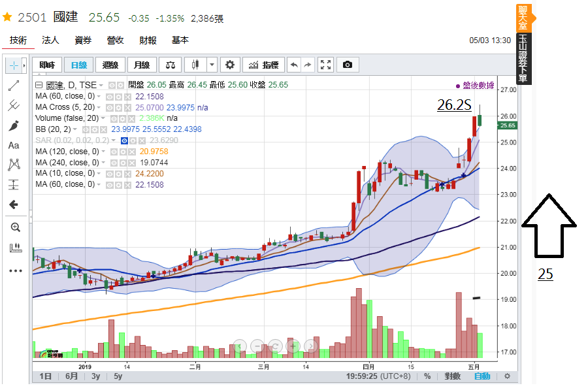Select the XABCD pattern tool
This screenshot has width=588, height=392.
coord(14,165)
